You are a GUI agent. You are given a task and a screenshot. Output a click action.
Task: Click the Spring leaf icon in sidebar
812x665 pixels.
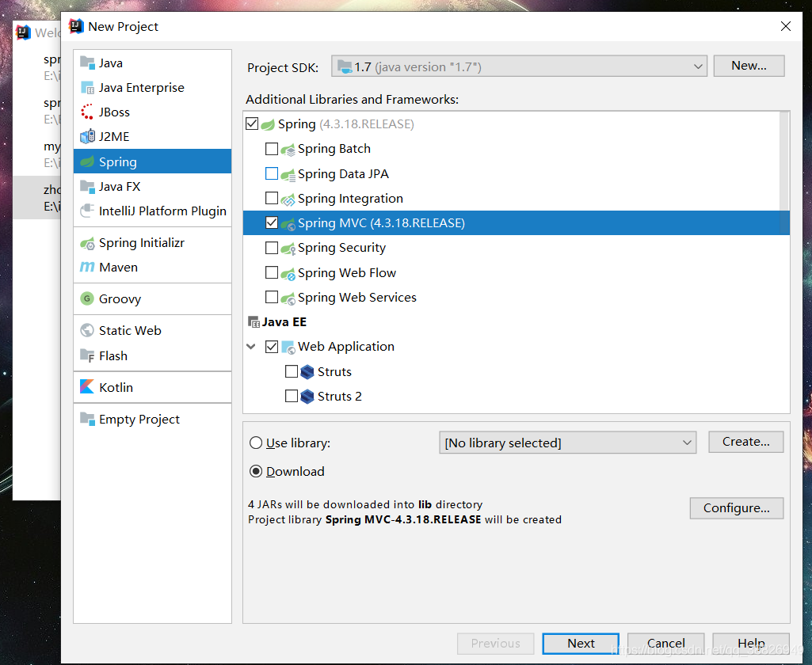[x=87, y=162]
